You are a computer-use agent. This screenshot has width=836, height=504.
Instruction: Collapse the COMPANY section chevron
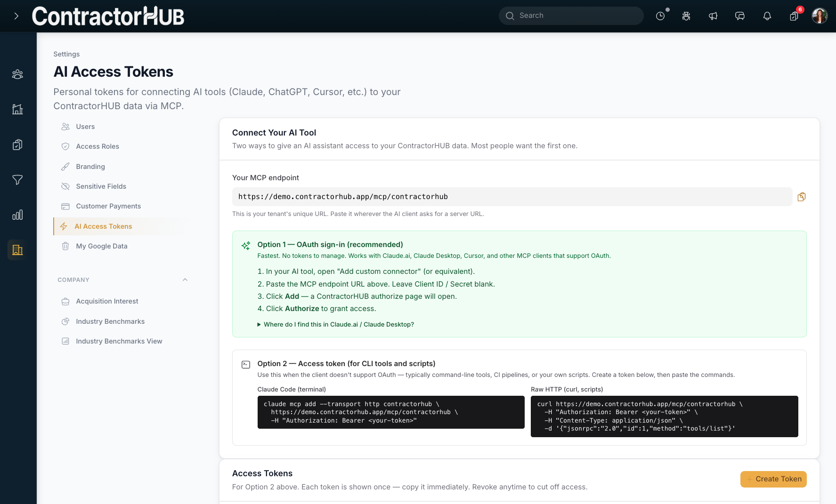click(185, 280)
